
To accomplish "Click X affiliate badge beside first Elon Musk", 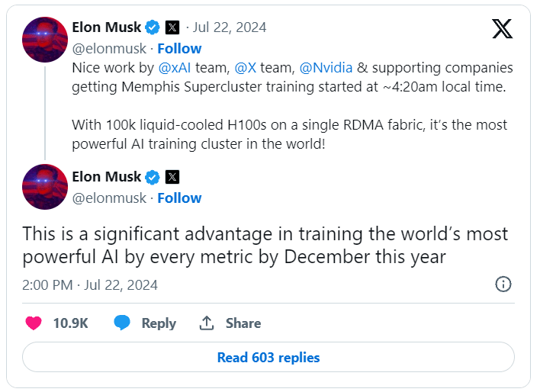I will (x=172, y=27).
